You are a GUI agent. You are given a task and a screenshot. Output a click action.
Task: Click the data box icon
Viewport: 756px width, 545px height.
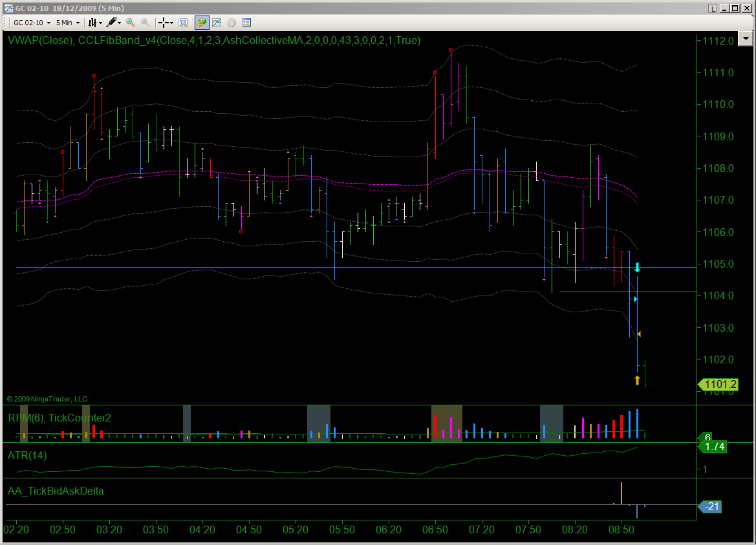[183, 23]
